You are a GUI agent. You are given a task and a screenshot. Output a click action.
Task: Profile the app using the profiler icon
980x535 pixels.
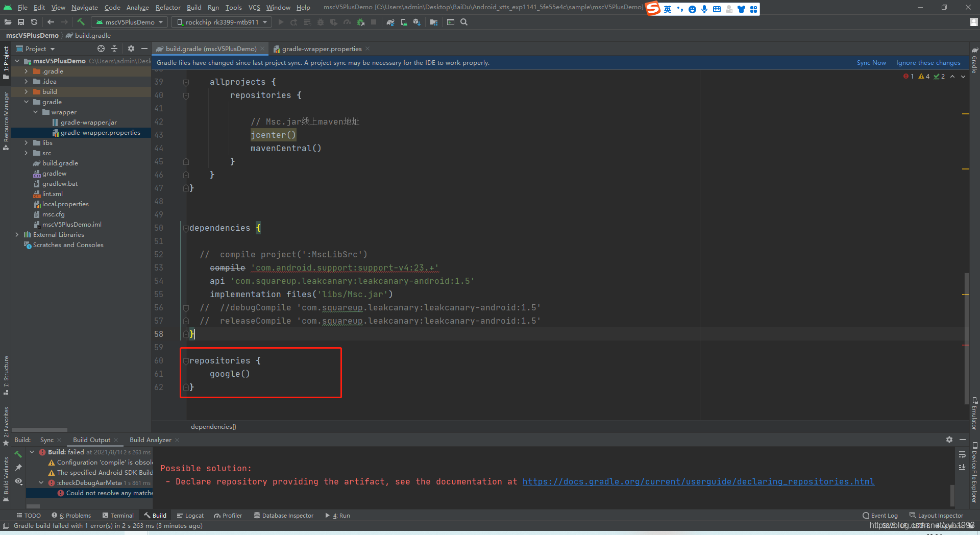[347, 22]
